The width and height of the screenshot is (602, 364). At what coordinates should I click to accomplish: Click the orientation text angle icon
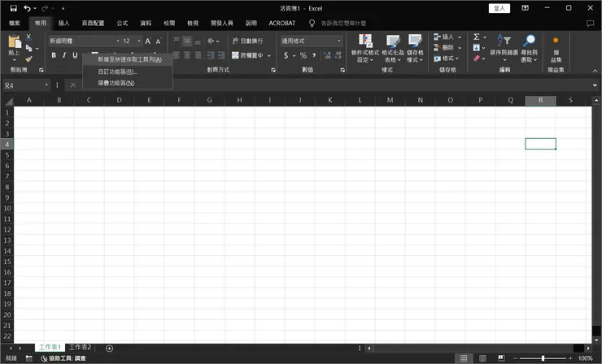point(211,41)
